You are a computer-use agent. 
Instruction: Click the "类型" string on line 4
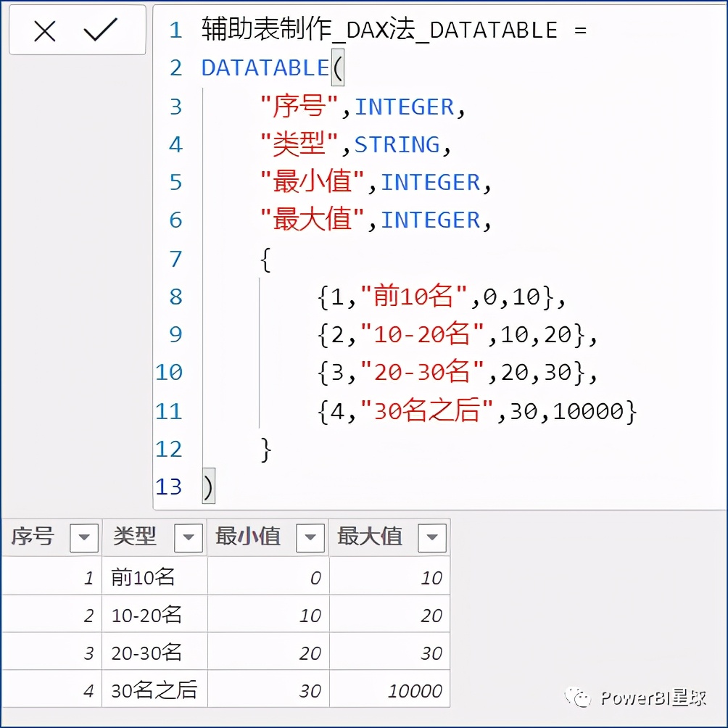[x=299, y=144]
